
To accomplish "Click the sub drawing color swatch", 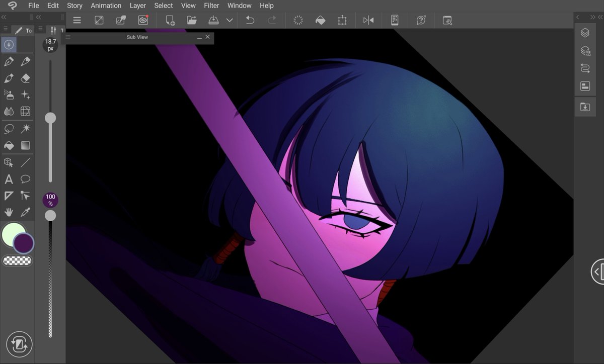I will coord(24,243).
